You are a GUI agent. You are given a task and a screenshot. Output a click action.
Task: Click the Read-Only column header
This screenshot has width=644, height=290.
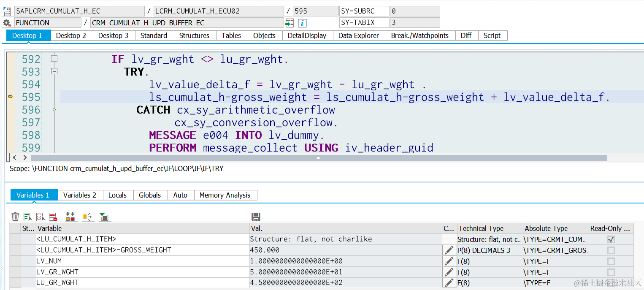(x=611, y=228)
